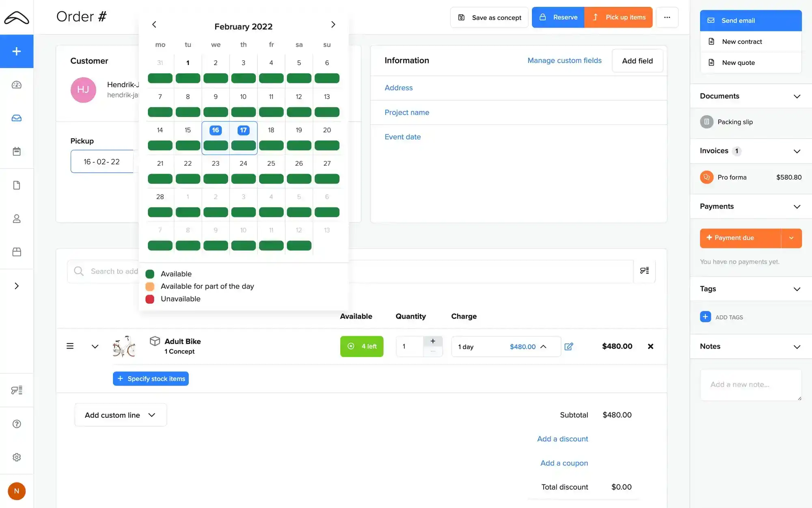This screenshot has width=812, height=508.
Task: Edit the Adult Bike charge using the pencil icon
Action: (569, 346)
